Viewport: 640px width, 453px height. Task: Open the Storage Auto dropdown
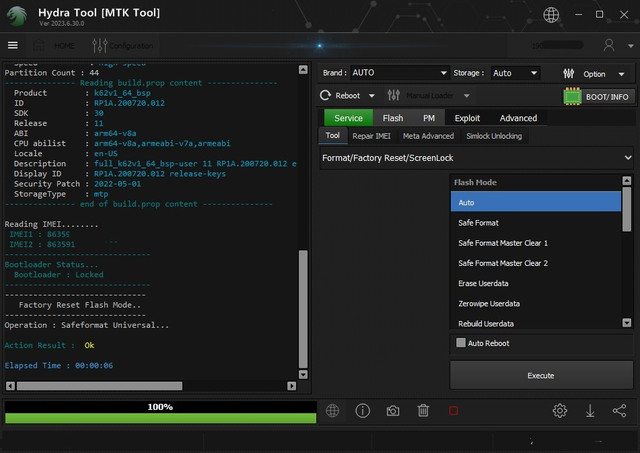pyautogui.click(x=515, y=73)
